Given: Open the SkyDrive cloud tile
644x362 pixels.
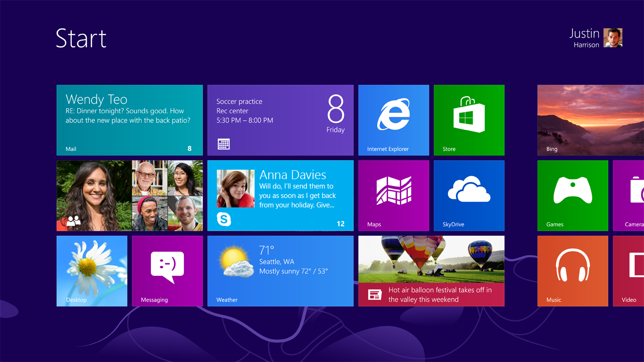Looking at the screenshot, I should click(x=469, y=196).
